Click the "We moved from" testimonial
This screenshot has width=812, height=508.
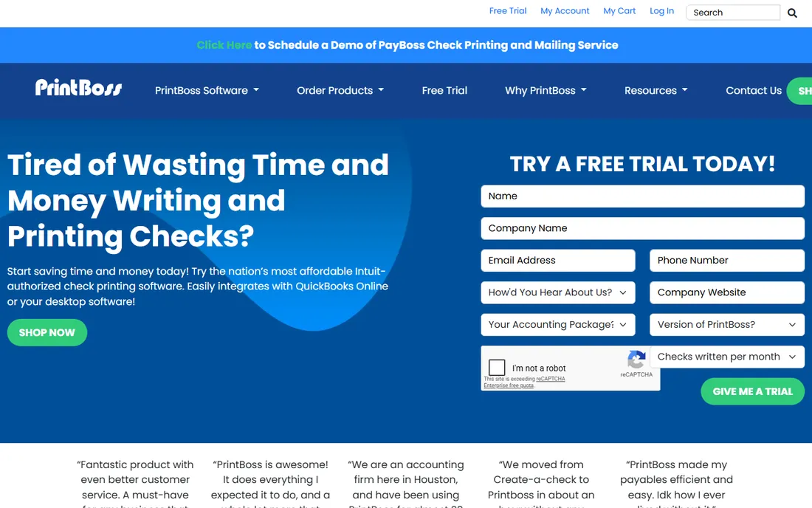click(541, 484)
